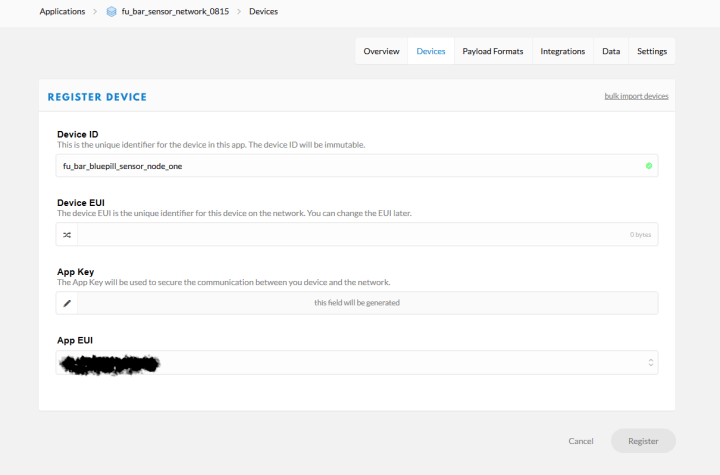The height and width of the screenshot is (475, 720).
Task: Select the Devices tab
Action: (431, 51)
